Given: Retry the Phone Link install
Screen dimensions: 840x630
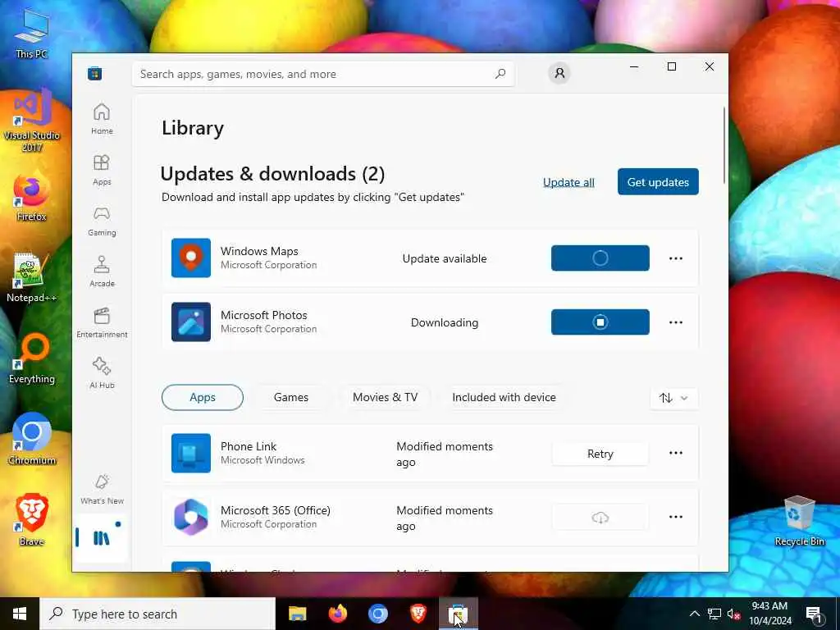Looking at the screenshot, I should (600, 454).
